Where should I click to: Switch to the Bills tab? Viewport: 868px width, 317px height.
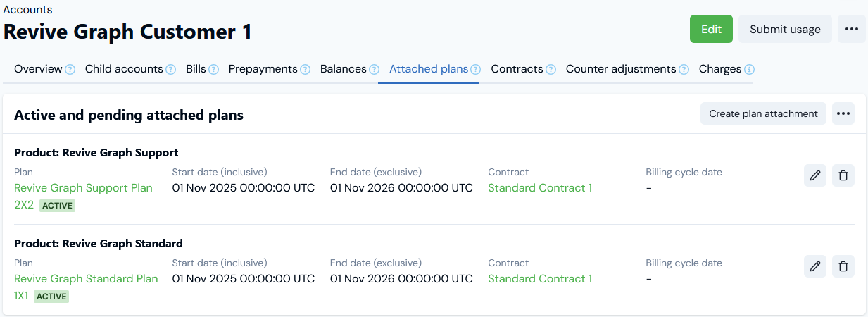[196, 69]
